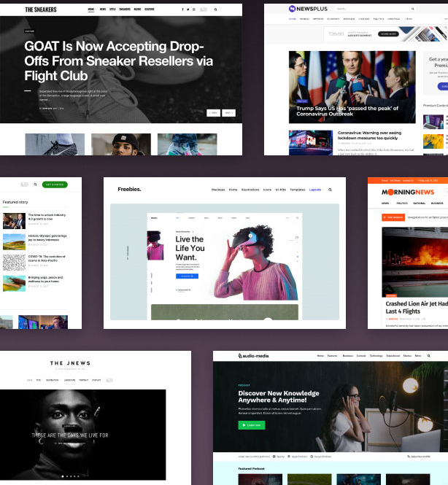Open search in audio-media header
This screenshot has width=448, height=485.
[x=429, y=356]
